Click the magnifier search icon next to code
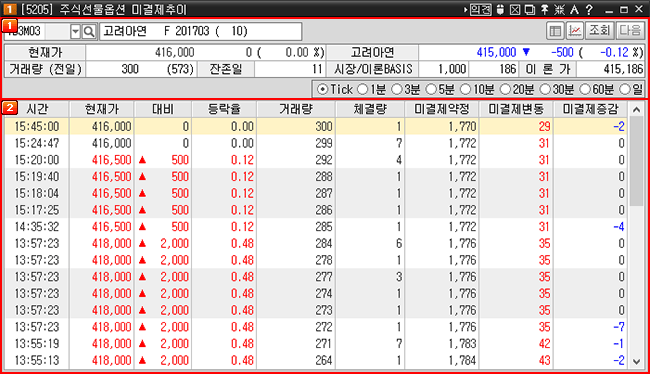 coord(89,31)
